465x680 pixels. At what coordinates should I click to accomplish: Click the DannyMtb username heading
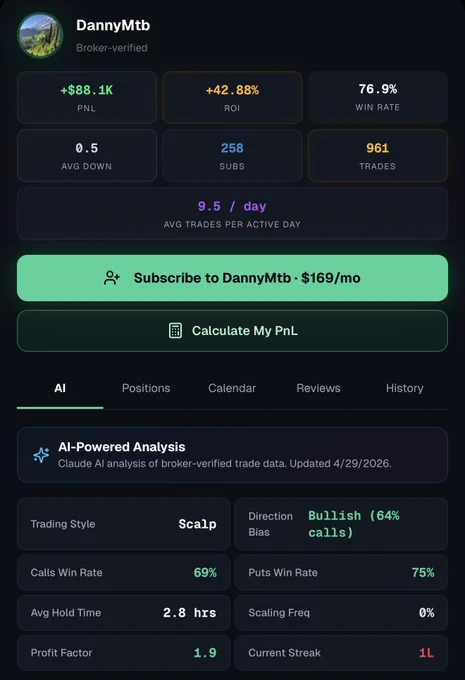[113, 25]
